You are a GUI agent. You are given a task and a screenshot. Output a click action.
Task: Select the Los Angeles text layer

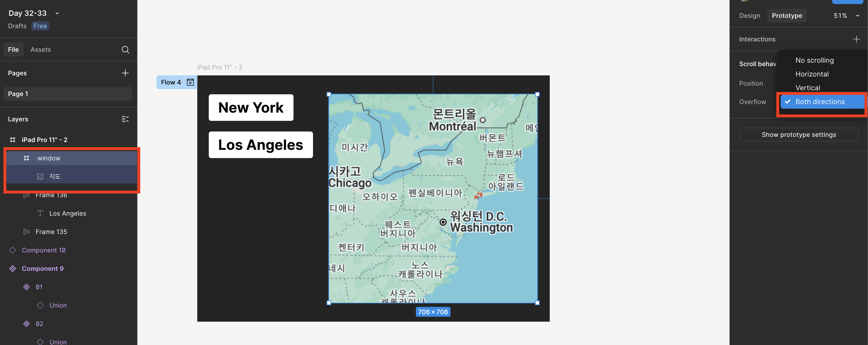pos(67,213)
